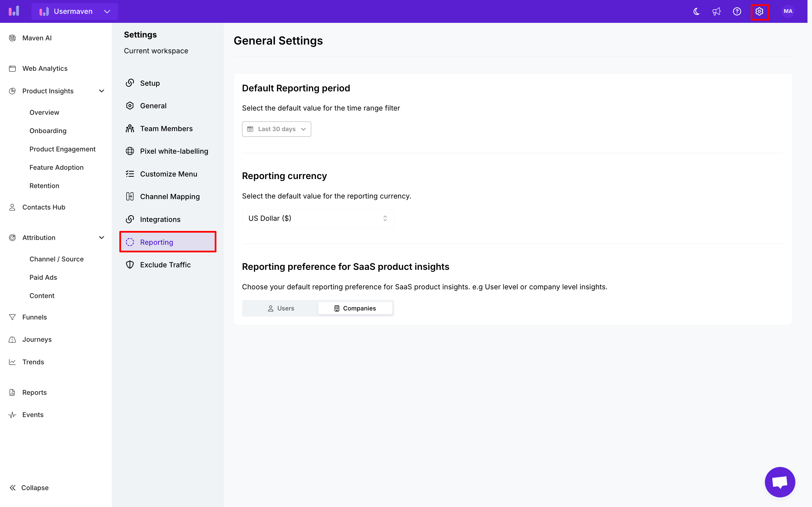This screenshot has height=507, width=812.
Task: Navigate to Team Members settings
Action: point(166,129)
